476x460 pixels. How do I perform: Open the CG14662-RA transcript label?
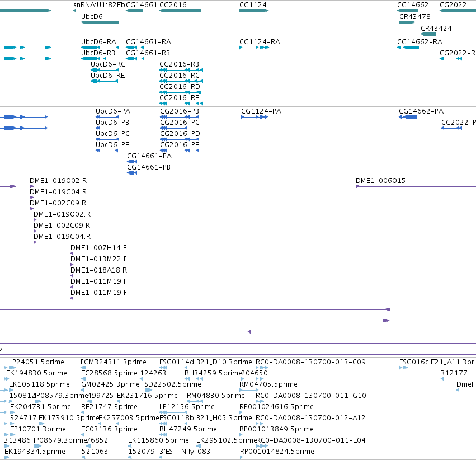point(420,42)
